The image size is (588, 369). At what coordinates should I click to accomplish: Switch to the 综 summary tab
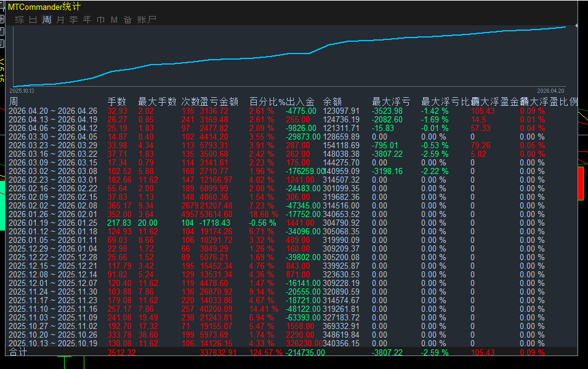click(x=19, y=20)
